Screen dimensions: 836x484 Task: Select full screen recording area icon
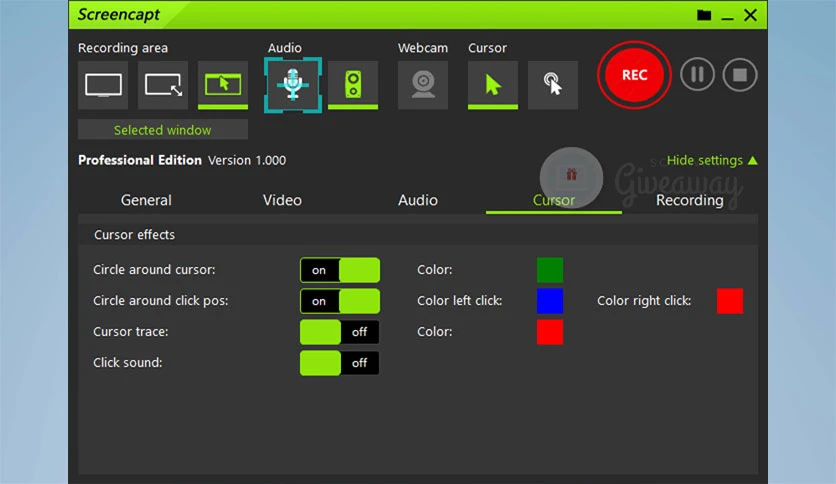(x=103, y=85)
